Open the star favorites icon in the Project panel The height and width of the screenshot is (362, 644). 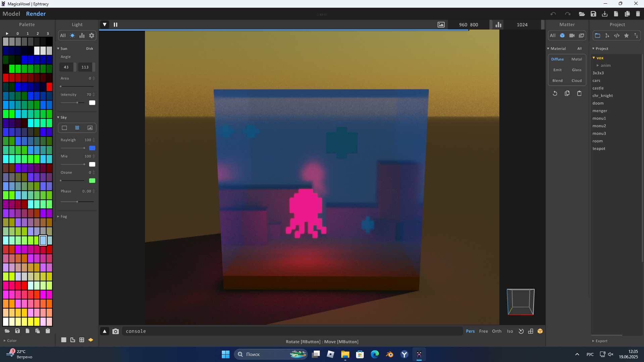pyautogui.click(x=627, y=36)
